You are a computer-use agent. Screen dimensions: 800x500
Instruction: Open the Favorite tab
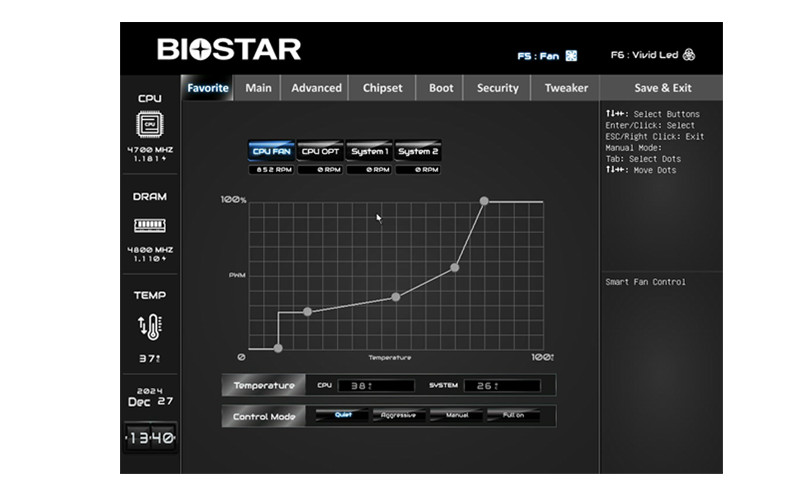pyautogui.click(x=207, y=88)
